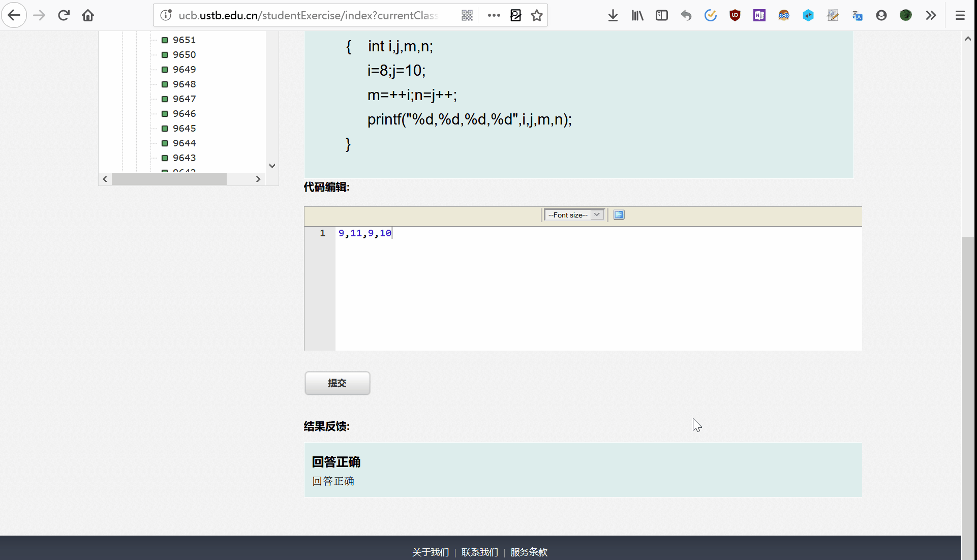Viewport: 977px width, 560px height.
Task: Click 关于我们 footer link
Action: 431,552
